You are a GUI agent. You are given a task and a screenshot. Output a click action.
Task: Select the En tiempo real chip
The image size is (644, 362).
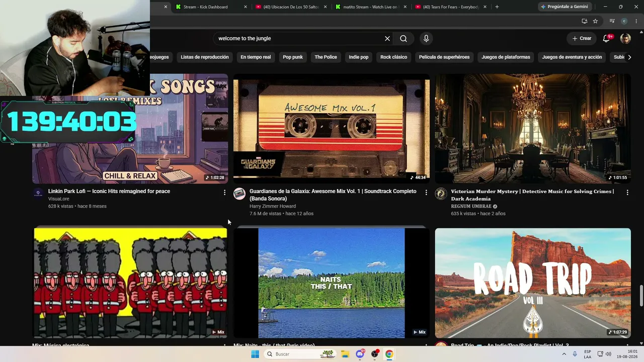tap(256, 57)
